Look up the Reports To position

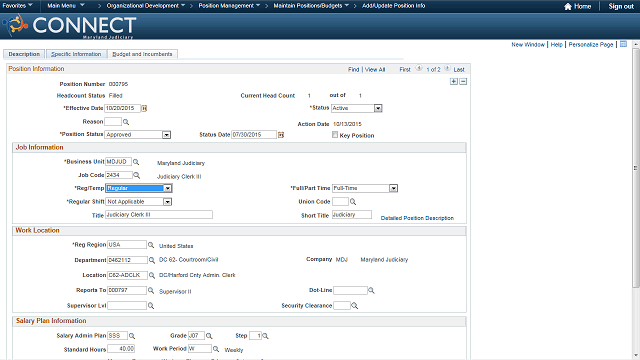tap(151, 291)
